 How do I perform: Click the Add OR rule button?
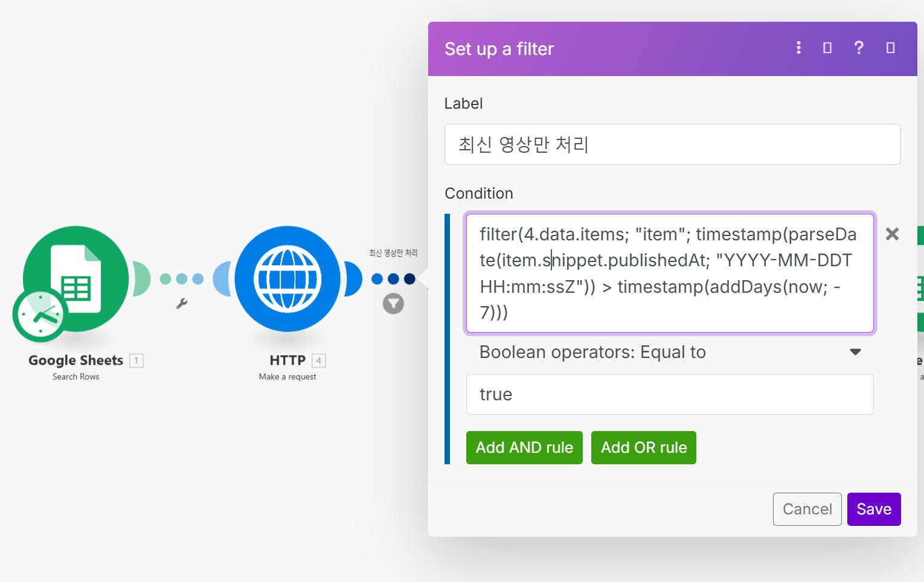(x=643, y=447)
